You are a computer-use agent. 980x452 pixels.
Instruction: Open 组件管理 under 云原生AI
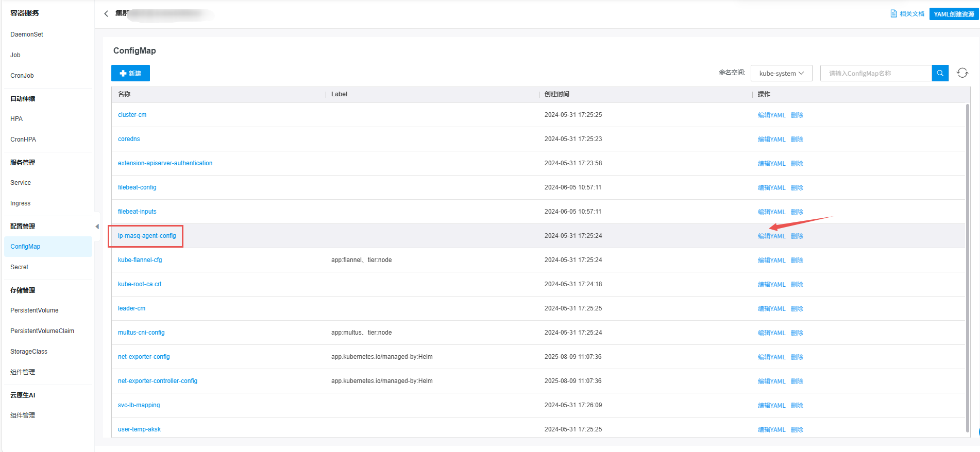pos(23,415)
